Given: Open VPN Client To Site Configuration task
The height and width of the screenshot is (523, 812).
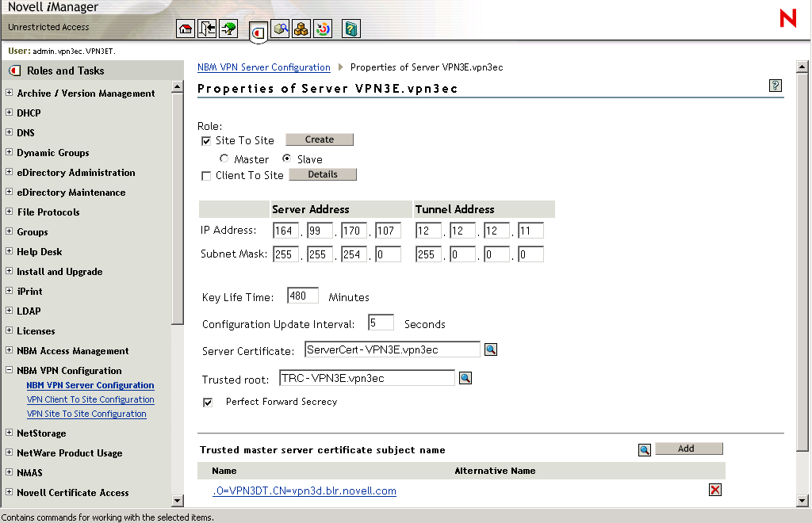Looking at the screenshot, I should (90, 399).
